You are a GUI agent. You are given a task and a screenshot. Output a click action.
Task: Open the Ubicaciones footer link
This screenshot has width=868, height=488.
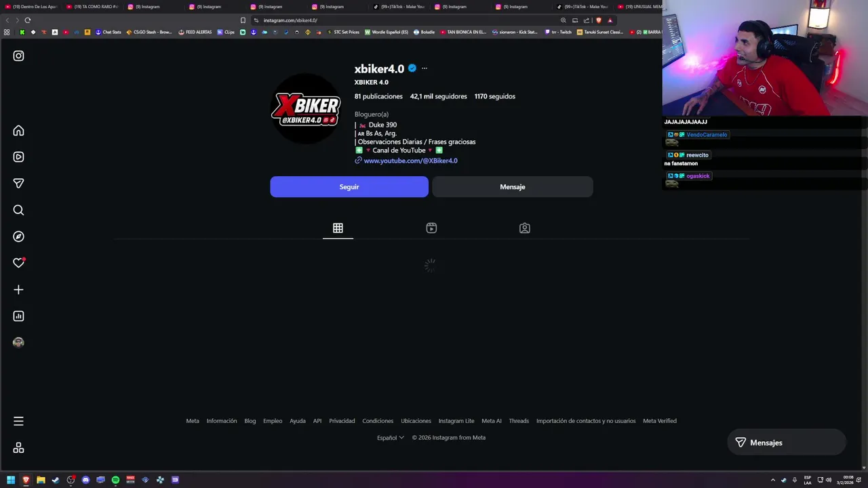click(x=416, y=421)
